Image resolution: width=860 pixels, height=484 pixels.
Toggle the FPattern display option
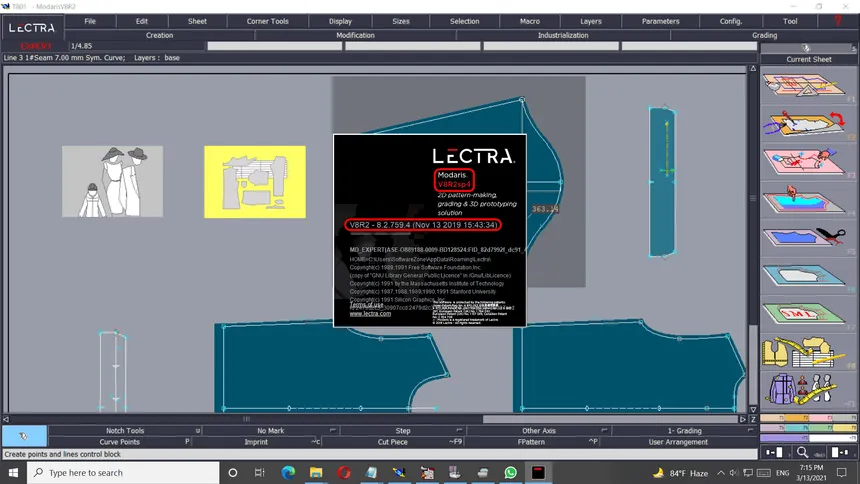coord(531,441)
